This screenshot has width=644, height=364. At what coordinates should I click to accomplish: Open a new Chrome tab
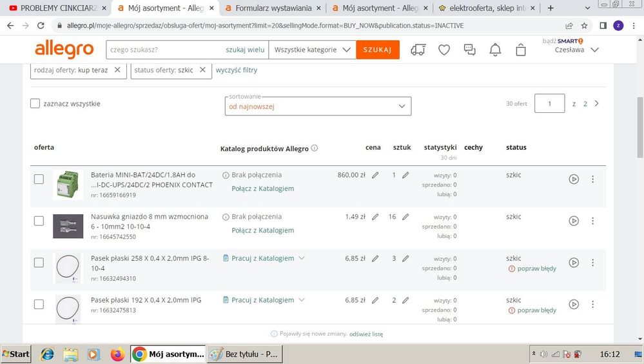[551, 8]
